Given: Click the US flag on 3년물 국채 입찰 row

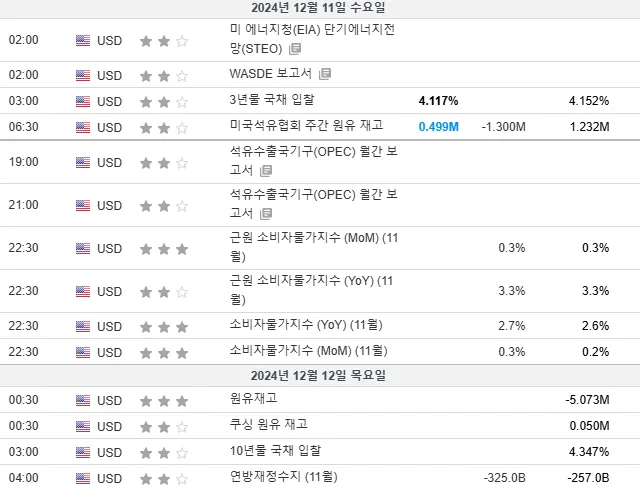Looking at the screenshot, I should (83, 101).
